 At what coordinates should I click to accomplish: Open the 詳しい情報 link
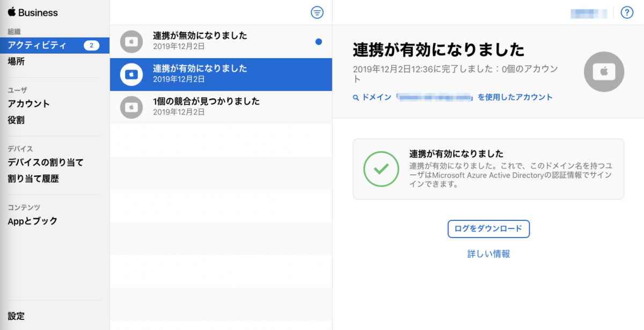(x=488, y=253)
